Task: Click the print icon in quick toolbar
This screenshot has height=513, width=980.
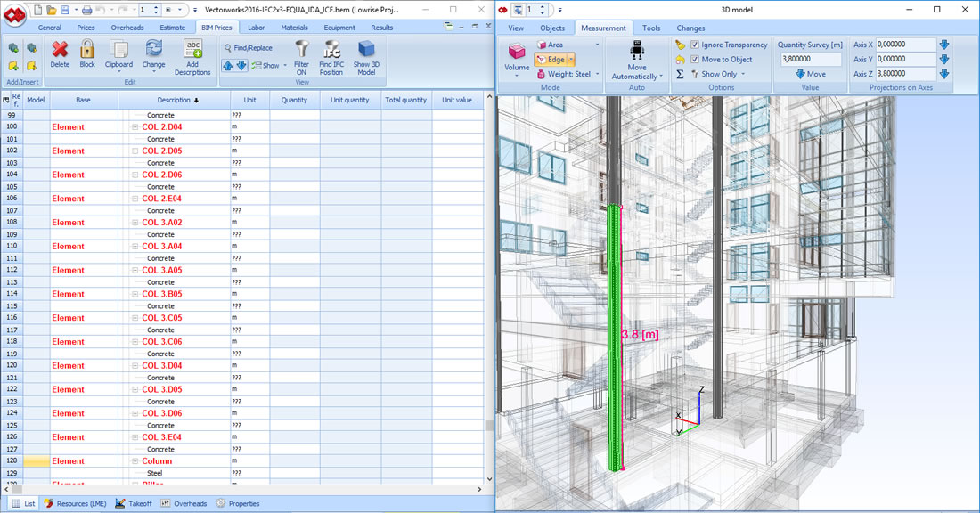Action: click(87, 10)
